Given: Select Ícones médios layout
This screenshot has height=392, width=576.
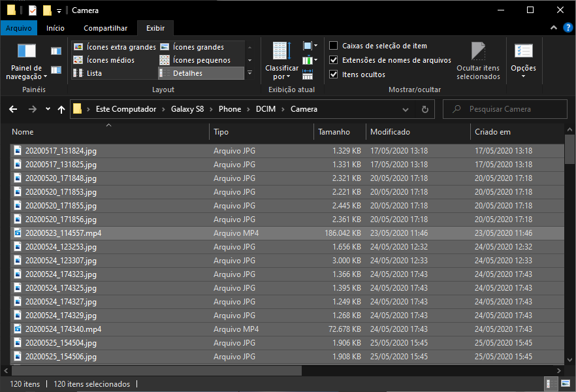Looking at the screenshot, I should [x=104, y=60].
